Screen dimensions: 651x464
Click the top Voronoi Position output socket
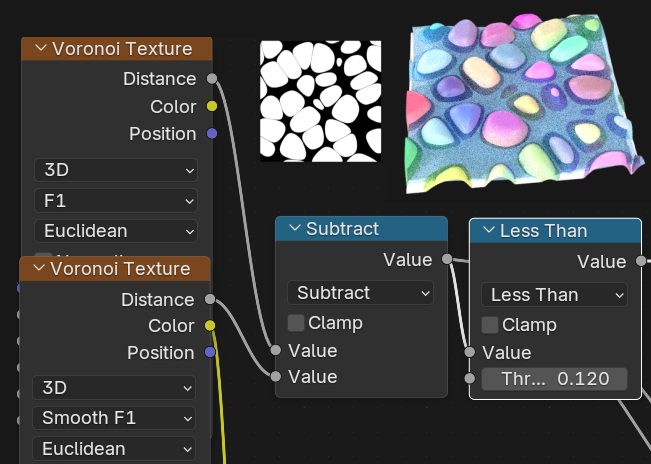[211, 133]
